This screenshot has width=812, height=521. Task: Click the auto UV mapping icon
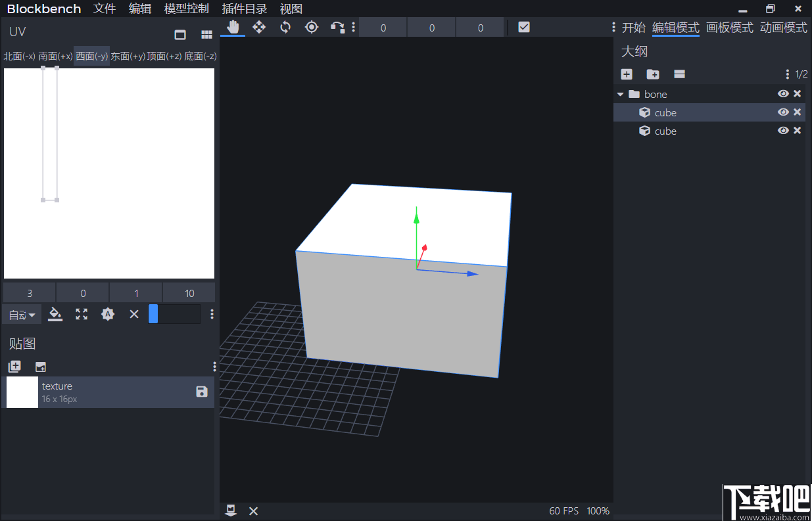pos(108,314)
